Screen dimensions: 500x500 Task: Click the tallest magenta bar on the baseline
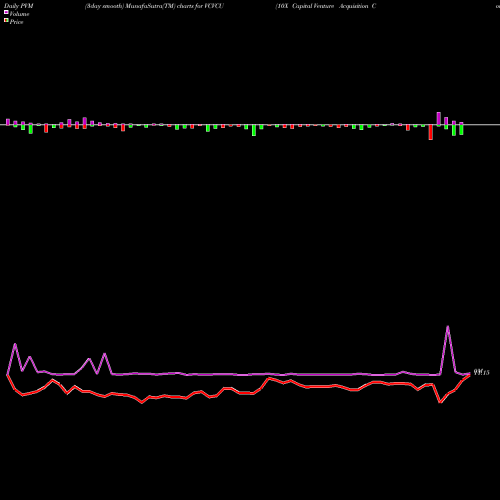click(x=439, y=119)
